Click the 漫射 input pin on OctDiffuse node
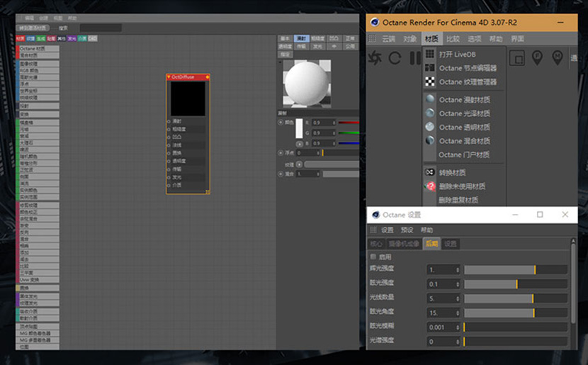 pos(169,121)
